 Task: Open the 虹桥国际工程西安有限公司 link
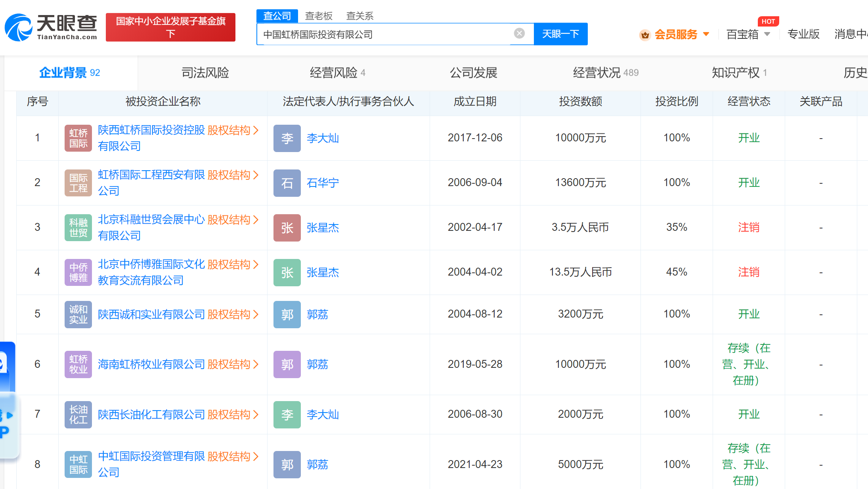(151, 183)
